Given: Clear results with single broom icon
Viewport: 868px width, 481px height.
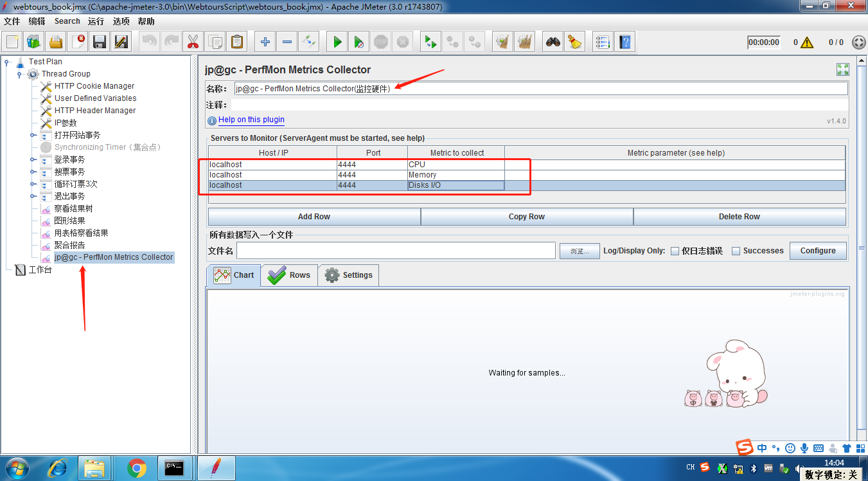Looking at the screenshot, I should tap(502, 42).
